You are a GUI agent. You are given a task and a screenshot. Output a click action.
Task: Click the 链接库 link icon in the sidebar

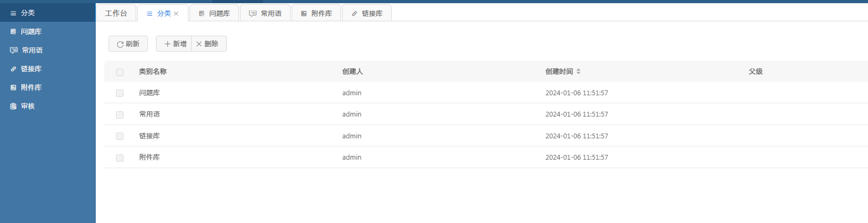(13, 69)
